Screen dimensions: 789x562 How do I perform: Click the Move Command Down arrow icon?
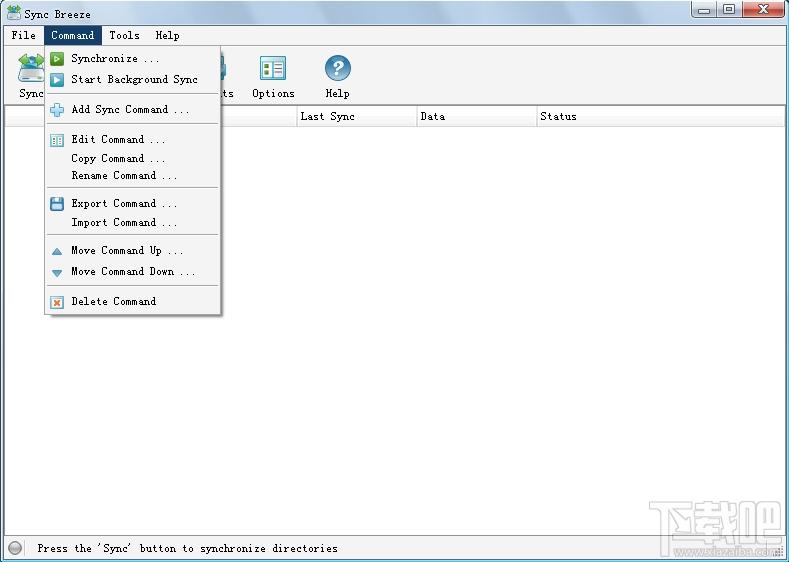point(57,273)
